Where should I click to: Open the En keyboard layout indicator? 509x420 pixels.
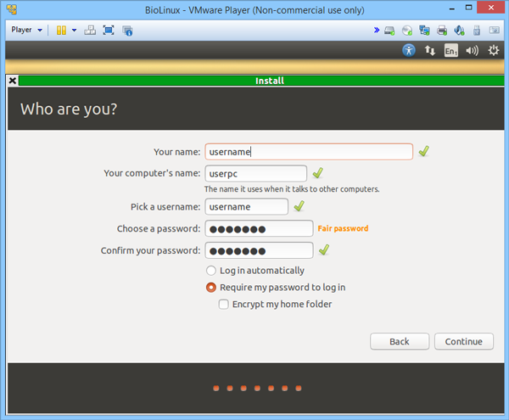point(451,50)
